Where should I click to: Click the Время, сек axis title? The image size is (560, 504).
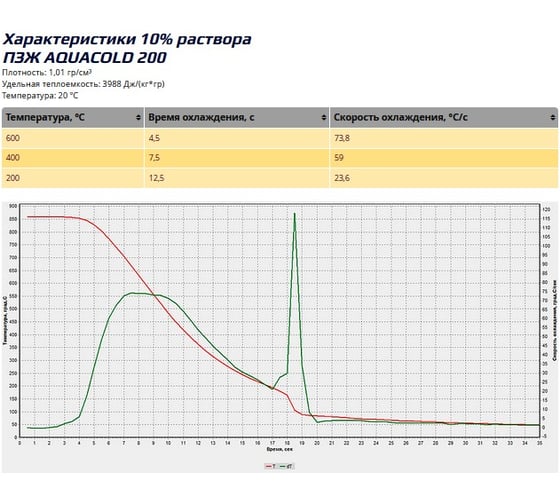[280, 449]
